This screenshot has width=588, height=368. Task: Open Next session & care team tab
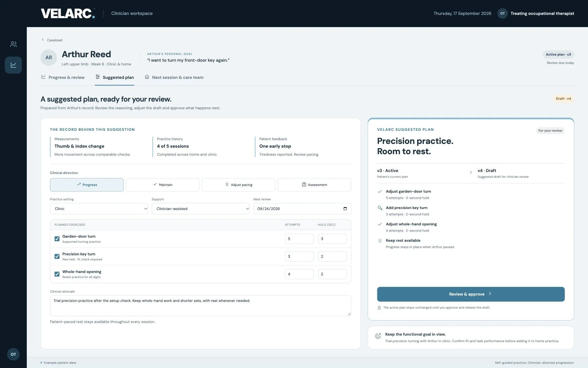click(x=174, y=78)
